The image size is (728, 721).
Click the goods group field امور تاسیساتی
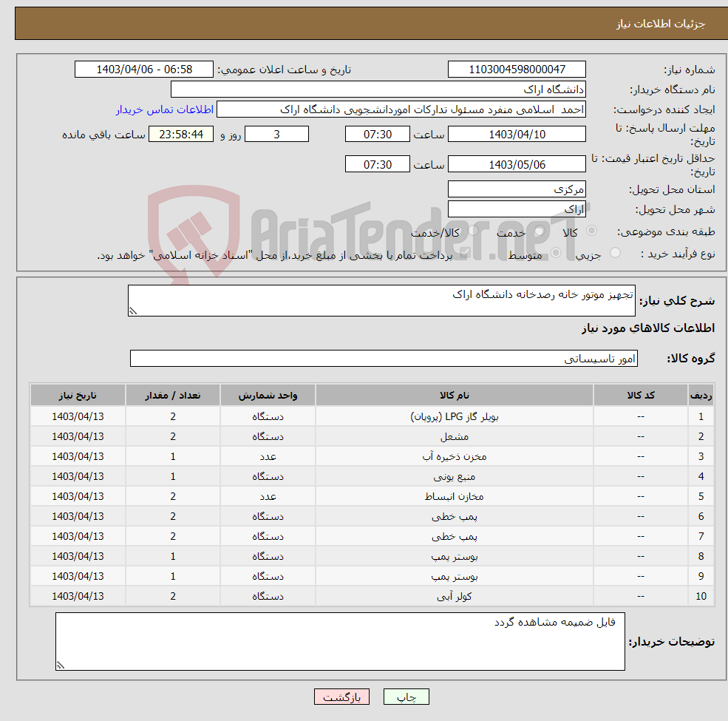tap(384, 358)
